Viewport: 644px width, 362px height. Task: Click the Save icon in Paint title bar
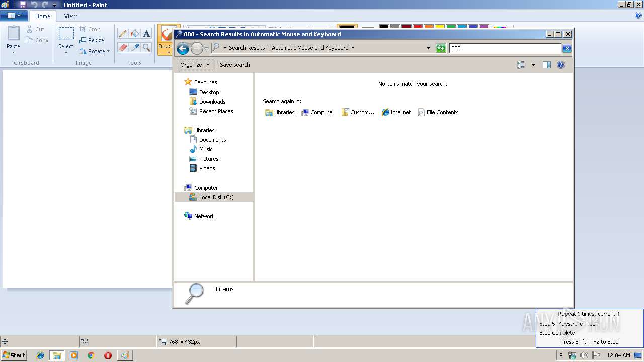(x=23, y=5)
